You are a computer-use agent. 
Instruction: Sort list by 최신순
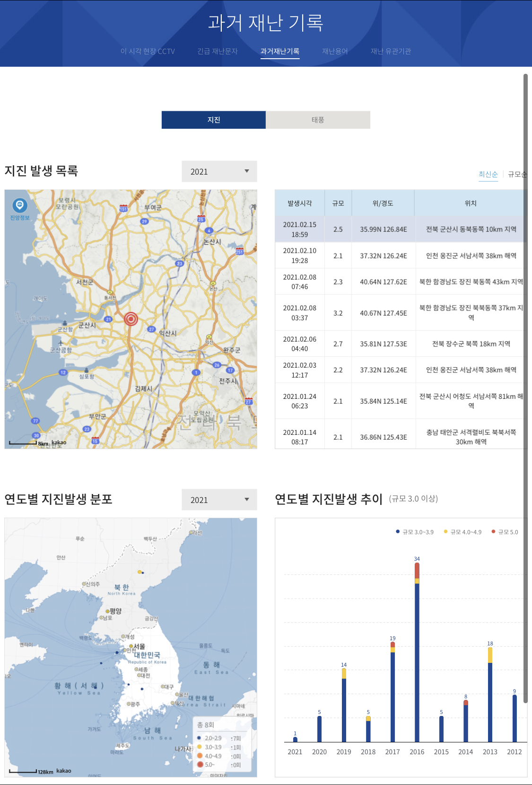tap(488, 174)
